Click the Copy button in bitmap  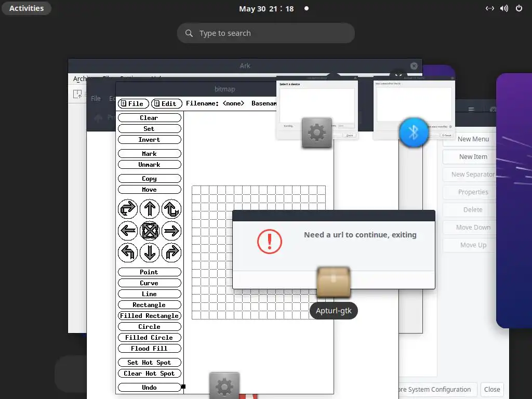point(149,179)
